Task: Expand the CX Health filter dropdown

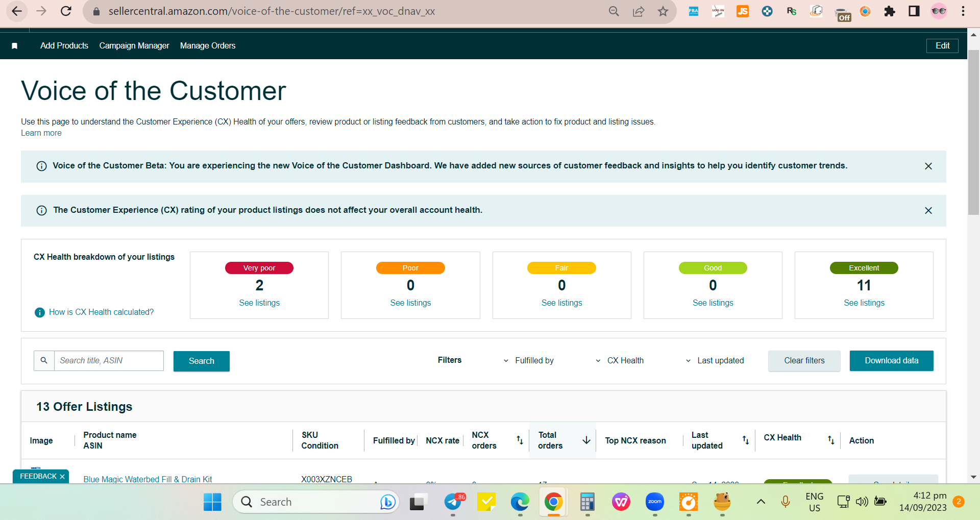Action: 620,360
